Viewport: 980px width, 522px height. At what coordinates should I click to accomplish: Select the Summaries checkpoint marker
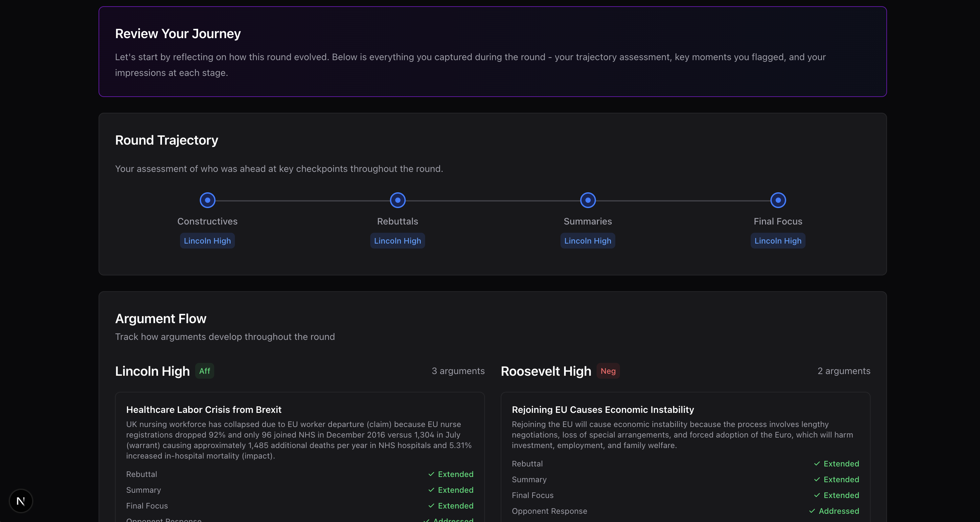[588, 200]
